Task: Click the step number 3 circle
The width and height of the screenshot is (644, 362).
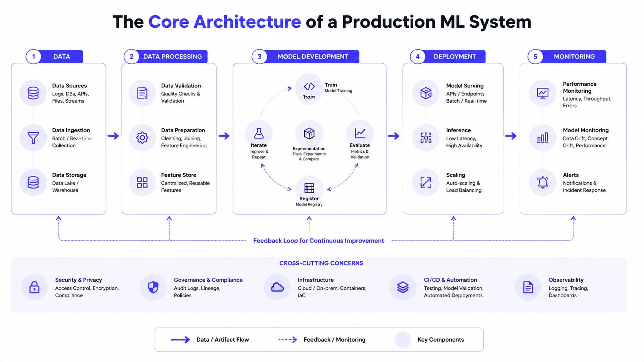Action: (x=259, y=57)
